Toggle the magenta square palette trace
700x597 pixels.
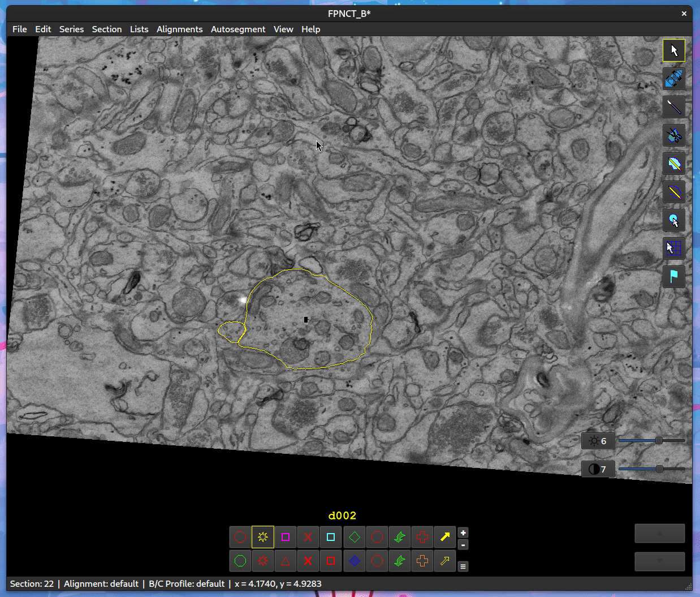point(286,537)
